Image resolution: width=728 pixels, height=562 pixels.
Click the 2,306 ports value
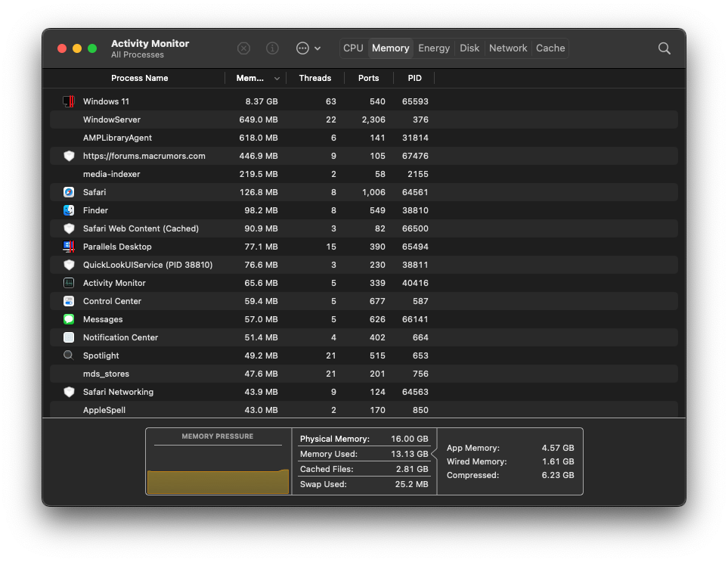pyautogui.click(x=373, y=120)
